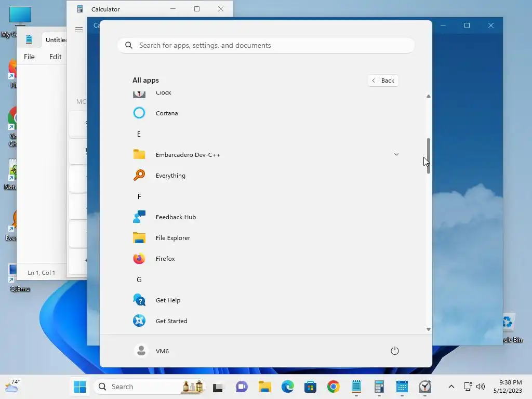Click the Calculator MC memory button
This screenshot has height=399, width=532.
81,101
